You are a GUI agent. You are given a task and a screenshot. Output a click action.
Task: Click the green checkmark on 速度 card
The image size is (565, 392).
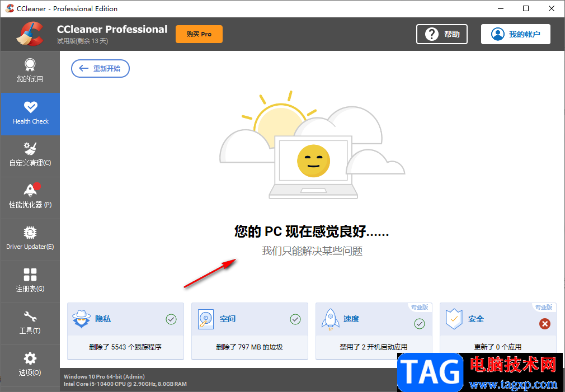420,324
